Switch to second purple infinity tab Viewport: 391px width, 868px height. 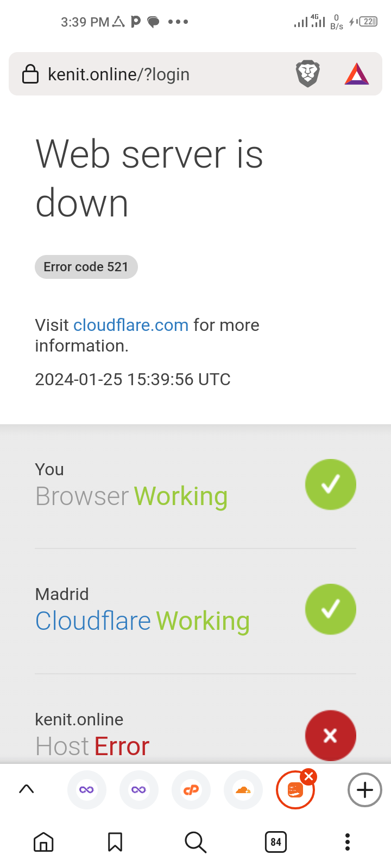point(139,790)
